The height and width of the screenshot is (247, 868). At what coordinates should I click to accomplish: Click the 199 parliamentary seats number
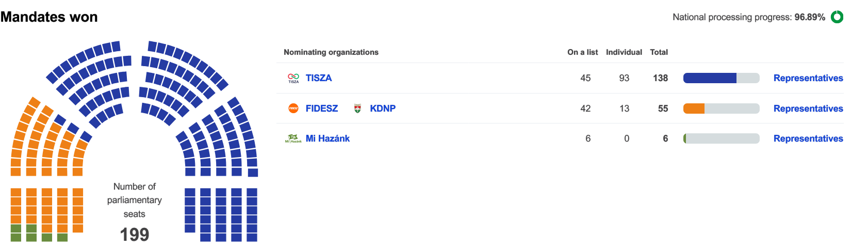[135, 235]
